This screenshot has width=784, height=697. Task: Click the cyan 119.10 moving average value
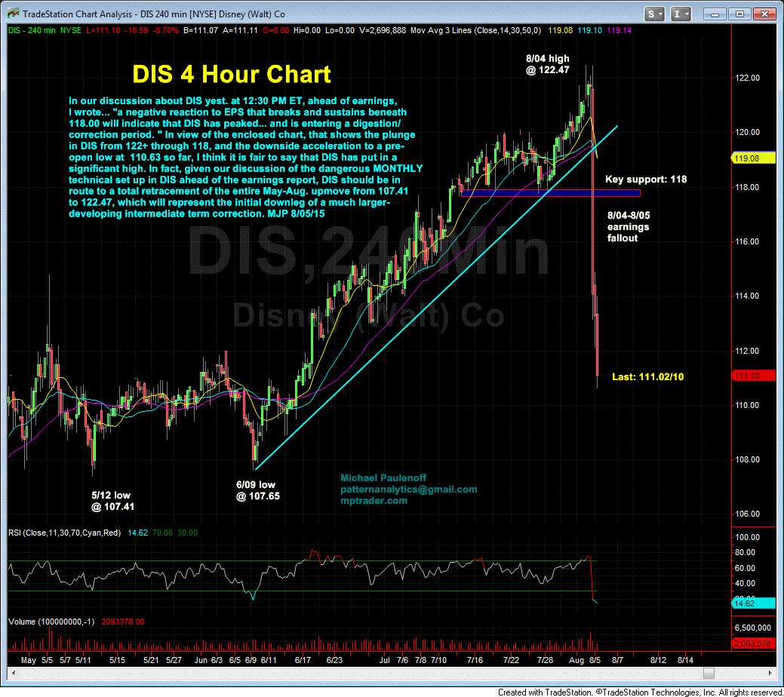[x=589, y=30]
